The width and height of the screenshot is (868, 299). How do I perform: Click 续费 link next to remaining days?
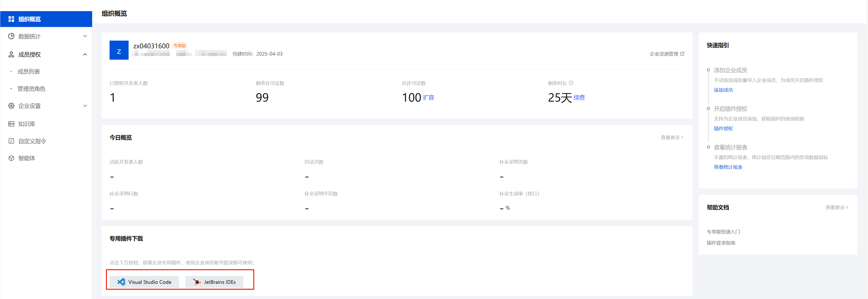[579, 98]
